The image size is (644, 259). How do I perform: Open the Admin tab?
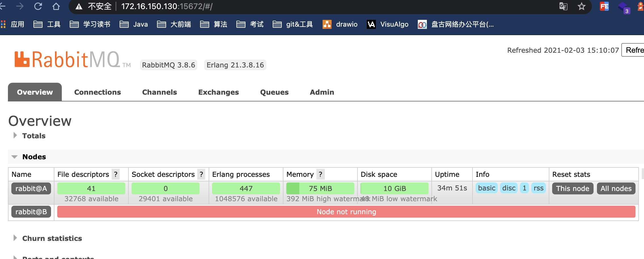click(x=322, y=92)
